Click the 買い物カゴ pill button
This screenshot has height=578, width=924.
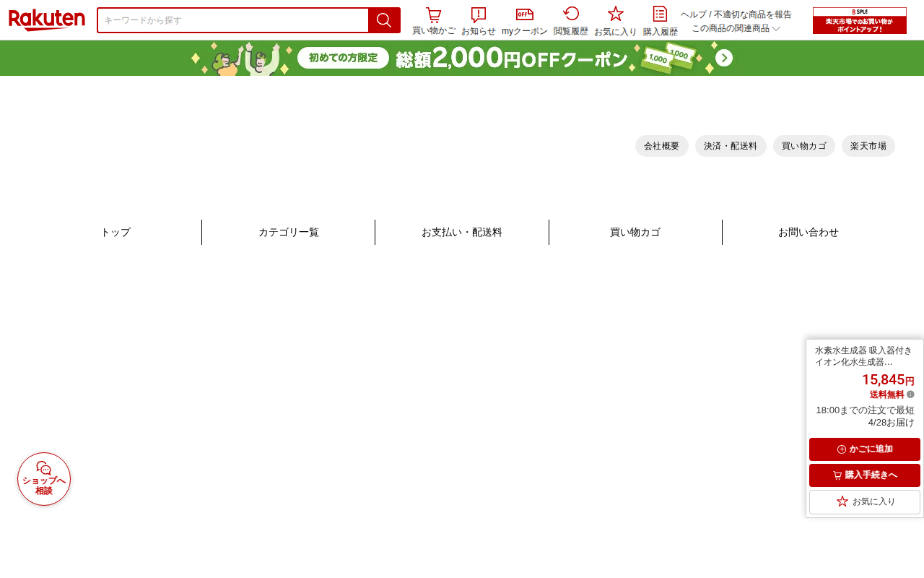[804, 146]
